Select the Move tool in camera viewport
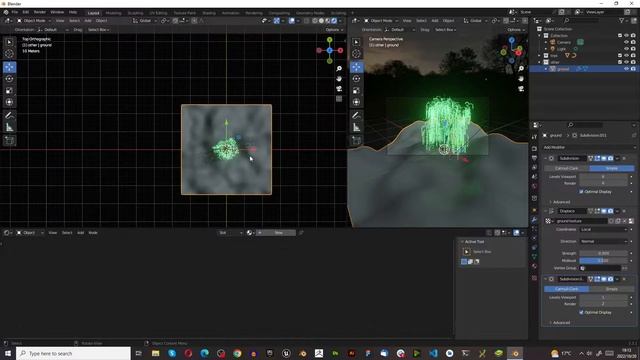Image resolution: width=640 pixels, height=360 pixels. pos(356,67)
